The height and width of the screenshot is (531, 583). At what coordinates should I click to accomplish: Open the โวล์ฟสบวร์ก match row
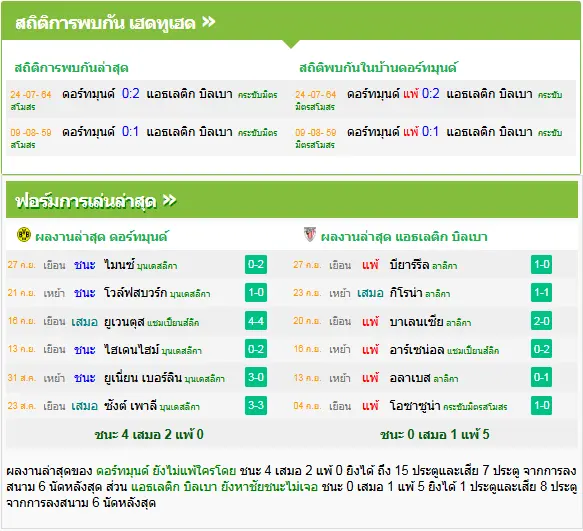[137, 293]
